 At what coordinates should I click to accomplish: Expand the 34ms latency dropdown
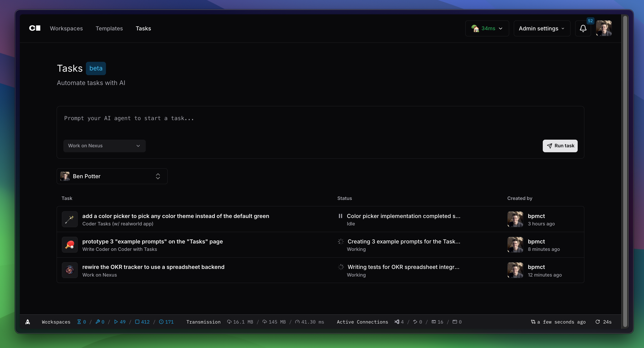(487, 28)
